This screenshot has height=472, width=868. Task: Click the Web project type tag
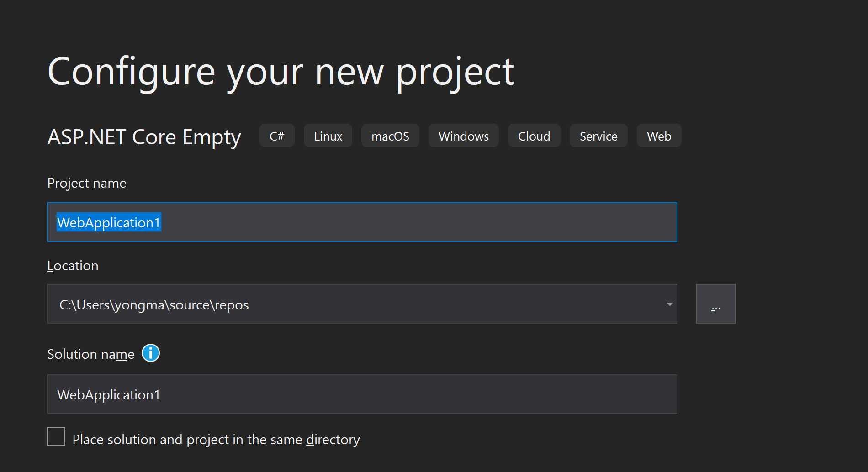click(x=659, y=136)
